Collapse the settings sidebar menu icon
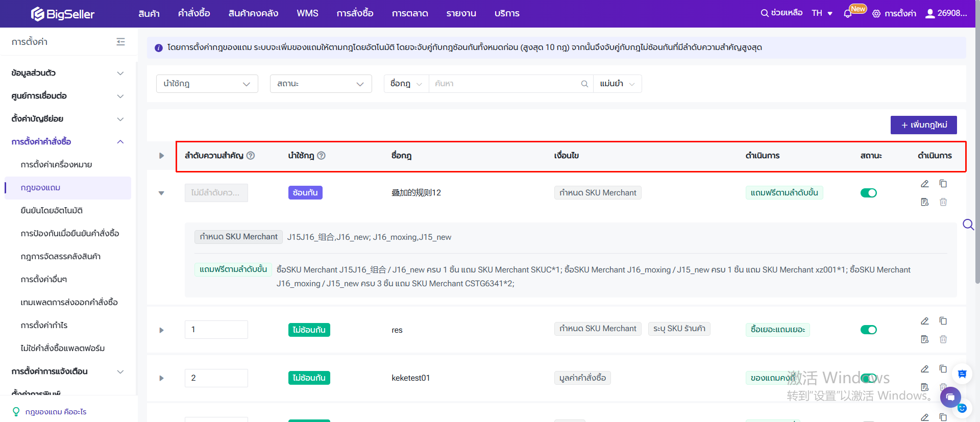980x422 pixels. [x=120, y=42]
